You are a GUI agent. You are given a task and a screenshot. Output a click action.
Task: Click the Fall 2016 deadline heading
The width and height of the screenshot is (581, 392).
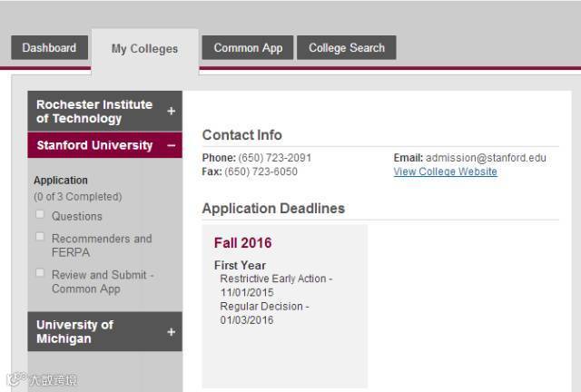point(242,243)
